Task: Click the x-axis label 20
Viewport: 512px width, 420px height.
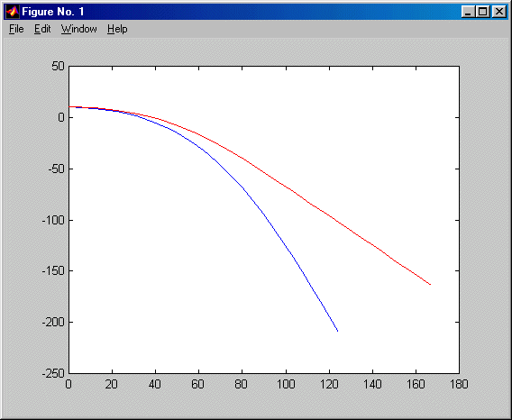Action: pos(112,384)
